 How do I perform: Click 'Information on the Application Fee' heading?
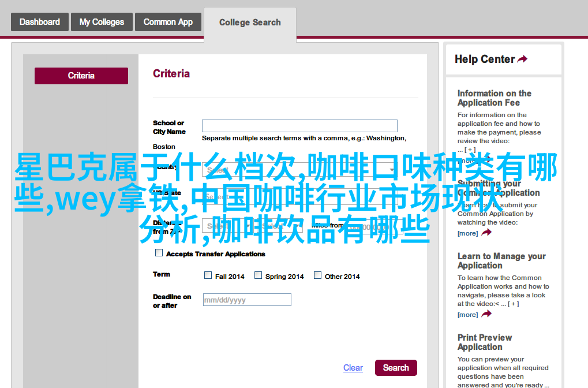click(495, 98)
